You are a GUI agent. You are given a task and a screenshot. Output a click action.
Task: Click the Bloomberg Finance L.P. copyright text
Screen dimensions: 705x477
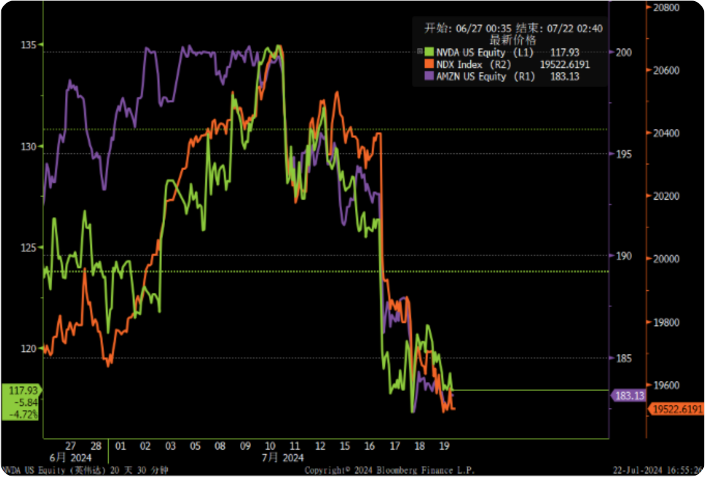(388, 469)
